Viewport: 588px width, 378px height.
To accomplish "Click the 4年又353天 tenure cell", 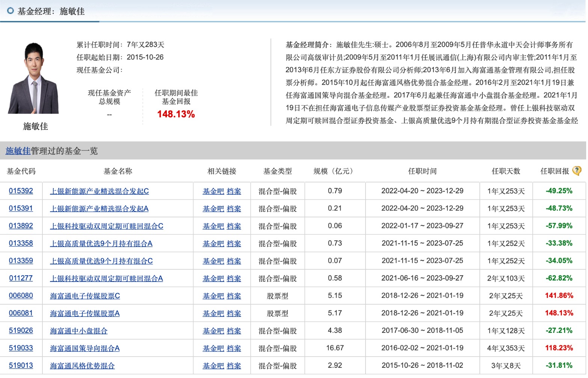I will (506, 348).
